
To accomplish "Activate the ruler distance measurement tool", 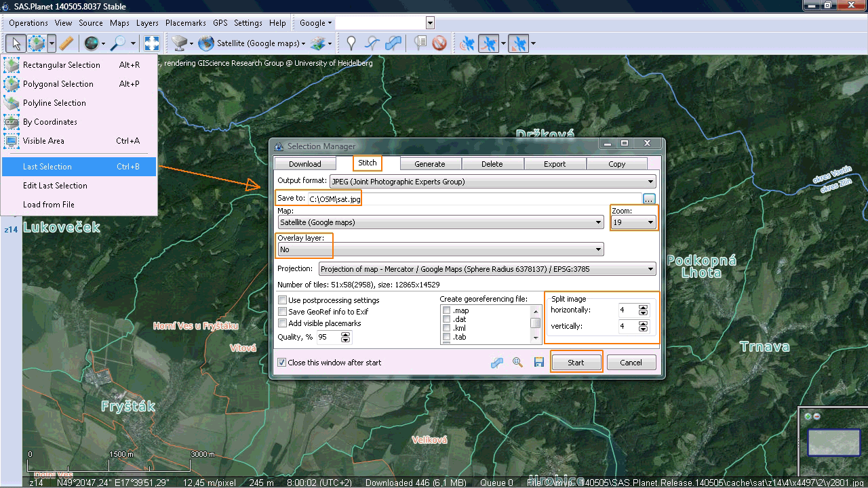I will tap(66, 43).
